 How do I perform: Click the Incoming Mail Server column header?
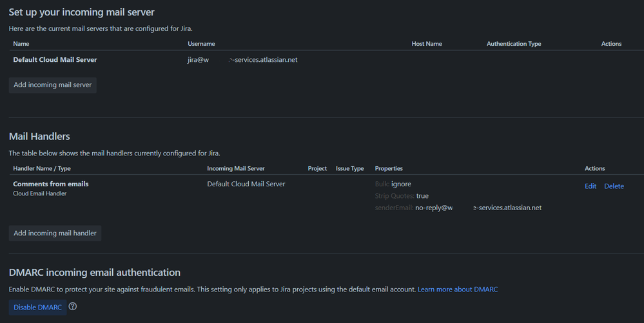coord(236,168)
